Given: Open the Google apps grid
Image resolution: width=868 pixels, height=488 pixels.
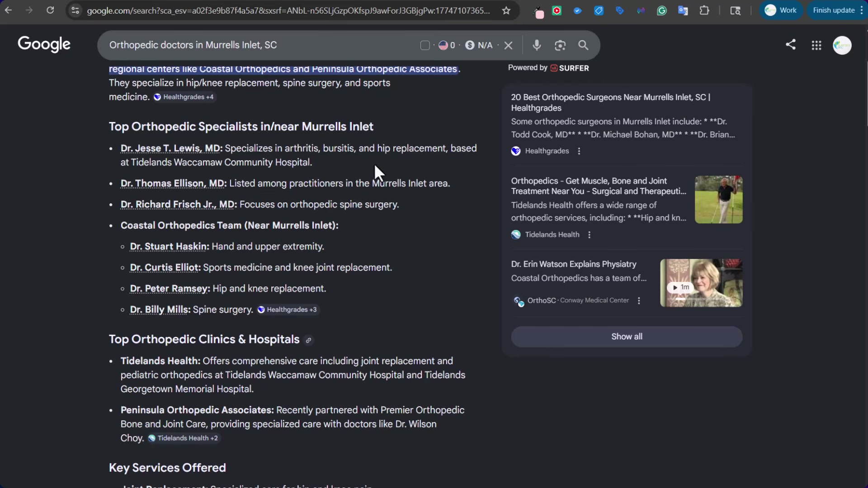Looking at the screenshot, I should click(x=816, y=45).
